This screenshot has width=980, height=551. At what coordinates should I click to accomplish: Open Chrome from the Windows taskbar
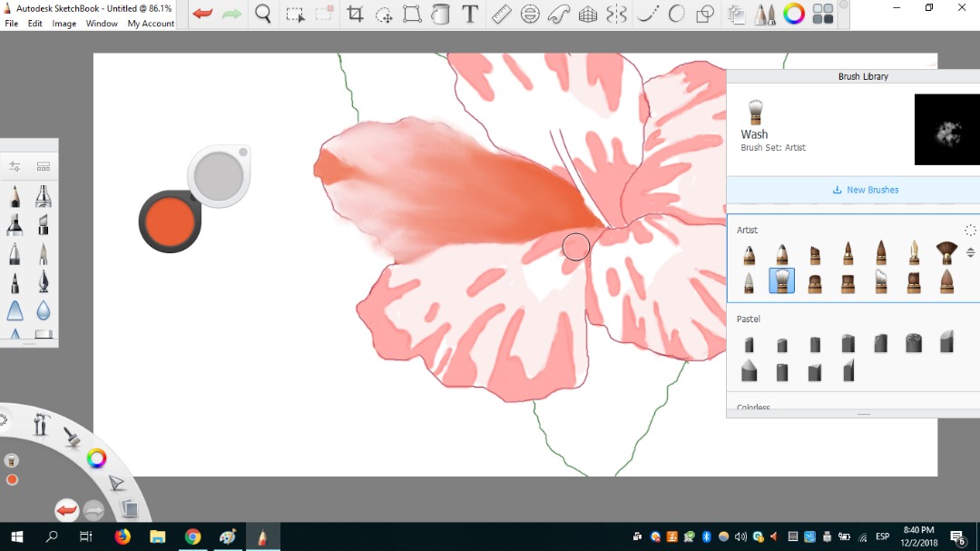point(192,536)
